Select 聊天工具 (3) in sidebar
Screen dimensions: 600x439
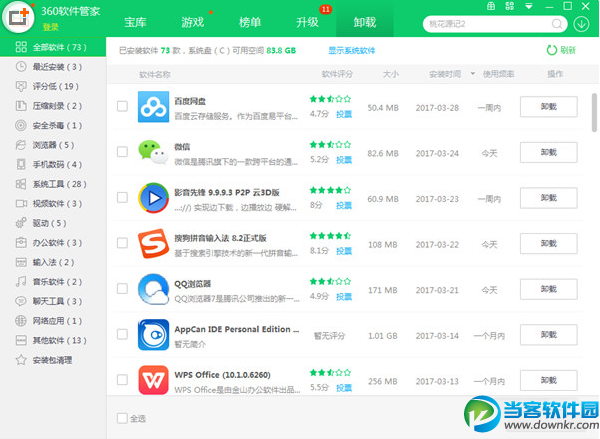[53, 301]
